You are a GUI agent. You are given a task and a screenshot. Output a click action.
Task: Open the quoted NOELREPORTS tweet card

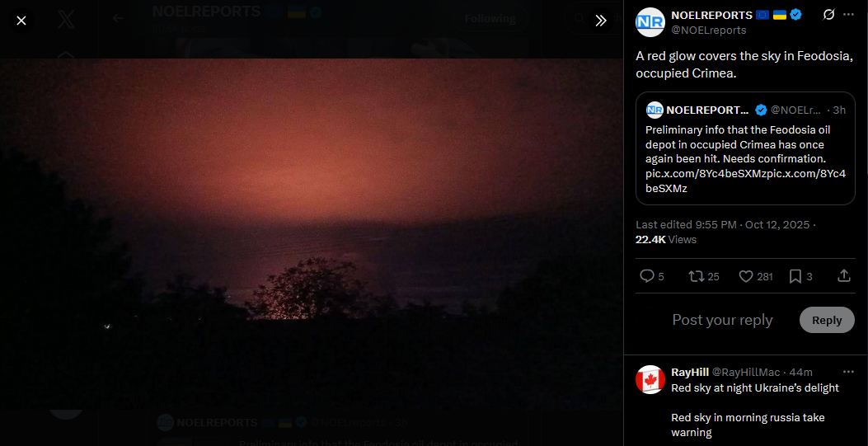[x=745, y=148]
